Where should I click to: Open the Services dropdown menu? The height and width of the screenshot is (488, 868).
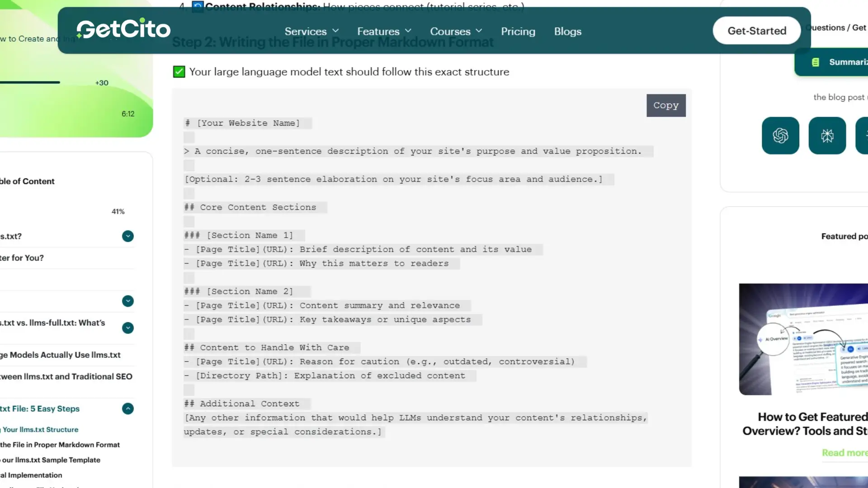(x=311, y=31)
